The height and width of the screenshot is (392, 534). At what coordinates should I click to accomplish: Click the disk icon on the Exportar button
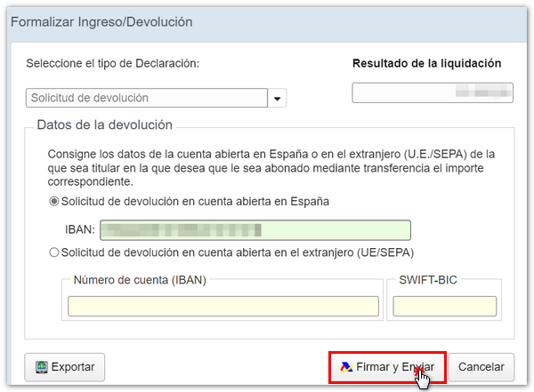point(41,366)
